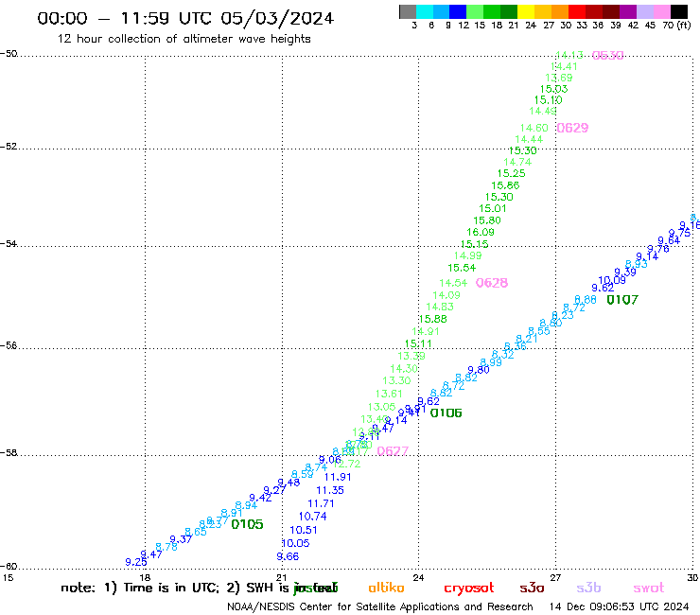Click the NOAA/NESDIS credit line
Image resolution: width=700 pixels, height=615 pixels.
[380, 607]
